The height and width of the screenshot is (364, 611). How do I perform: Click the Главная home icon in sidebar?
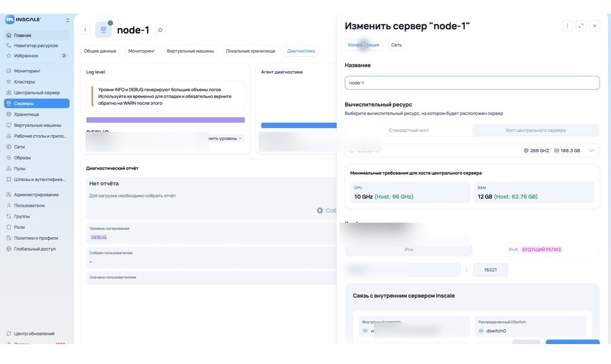[9, 35]
